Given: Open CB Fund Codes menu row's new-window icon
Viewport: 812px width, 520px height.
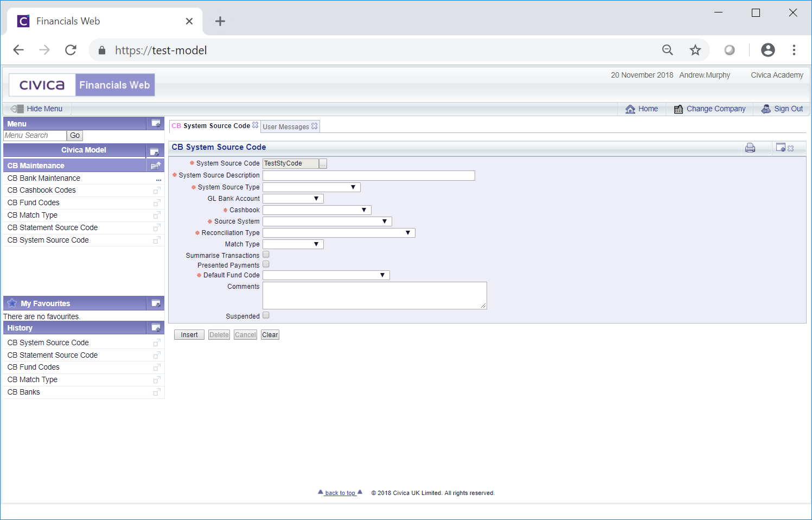Looking at the screenshot, I should pos(157,203).
